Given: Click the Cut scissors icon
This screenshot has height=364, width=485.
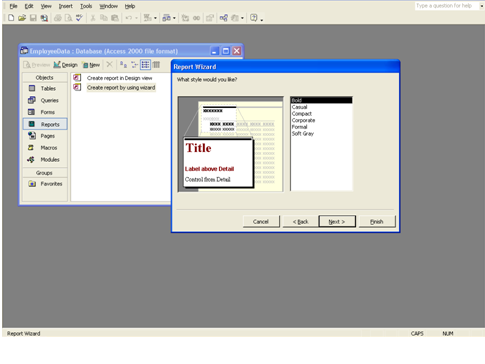Looking at the screenshot, I should 93,18.
